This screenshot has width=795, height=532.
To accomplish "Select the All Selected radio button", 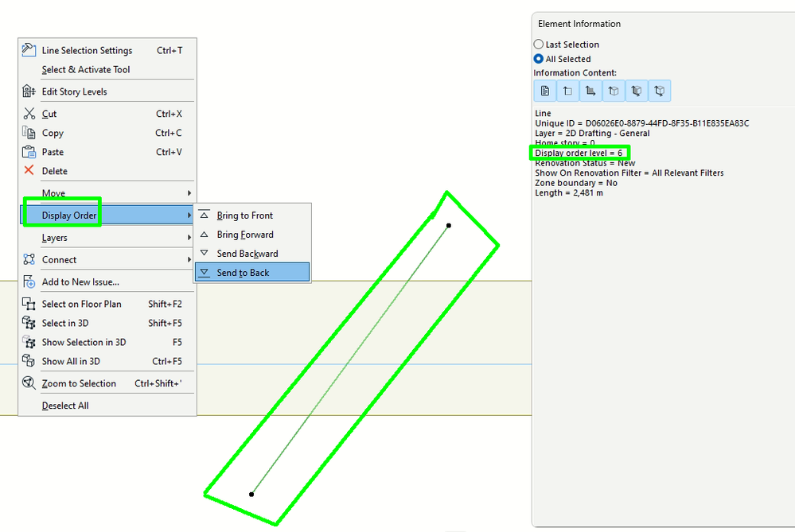I will click(x=538, y=59).
